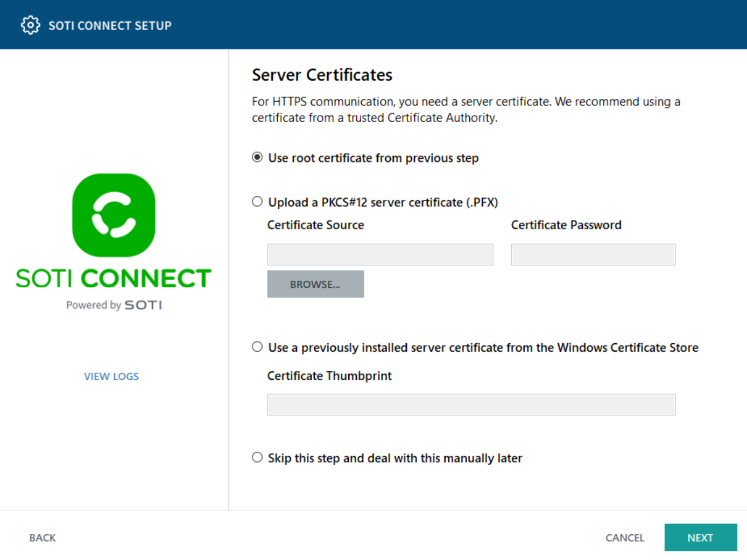Screen dimensions: 747x560
Task: Open VIEW LOGS link
Action: point(111,377)
